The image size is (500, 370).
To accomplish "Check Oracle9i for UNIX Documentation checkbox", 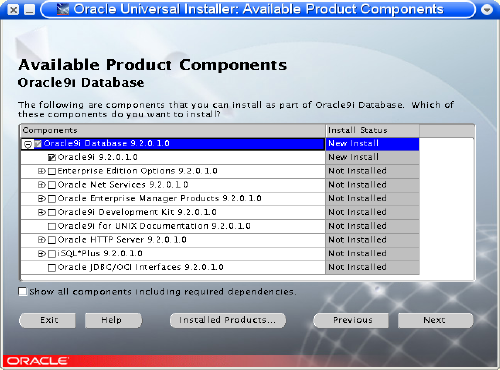I will (x=52, y=227).
